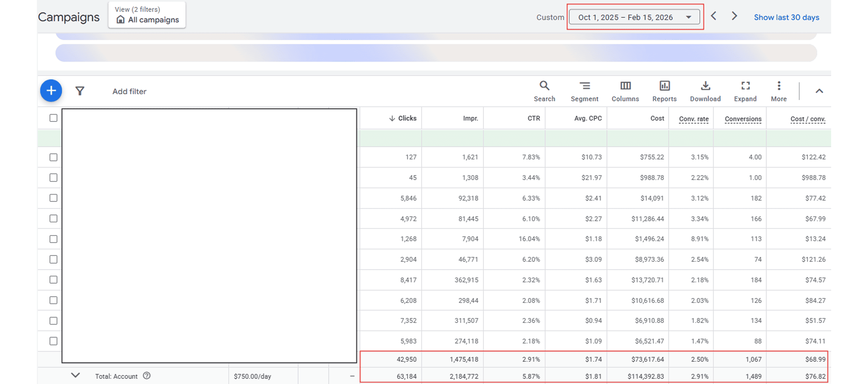The height and width of the screenshot is (384, 868).
Task: Click Add filter field
Action: [x=129, y=91]
